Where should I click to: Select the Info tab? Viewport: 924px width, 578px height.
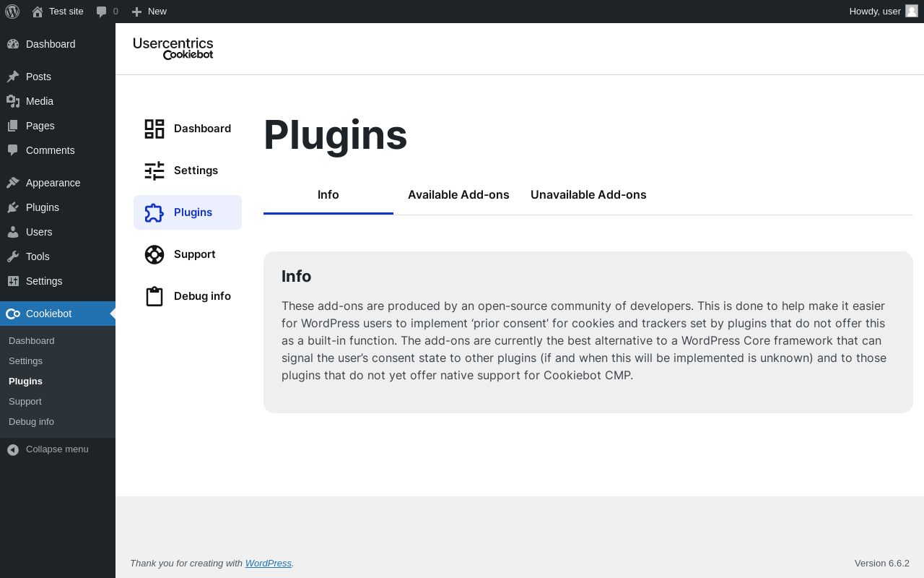point(328,195)
